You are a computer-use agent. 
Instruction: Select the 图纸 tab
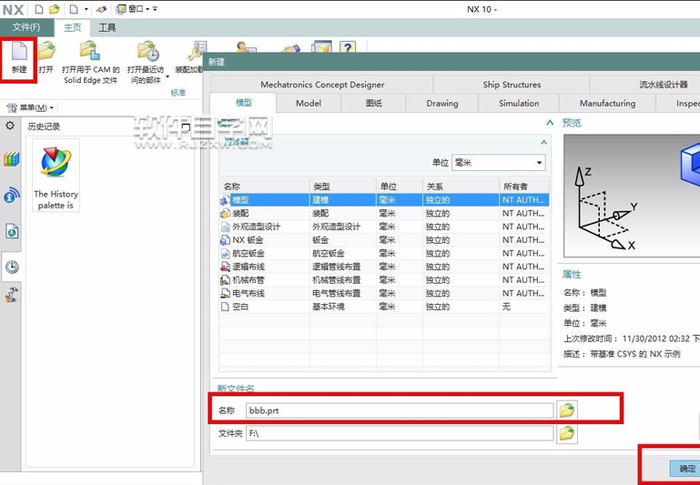click(374, 103)
